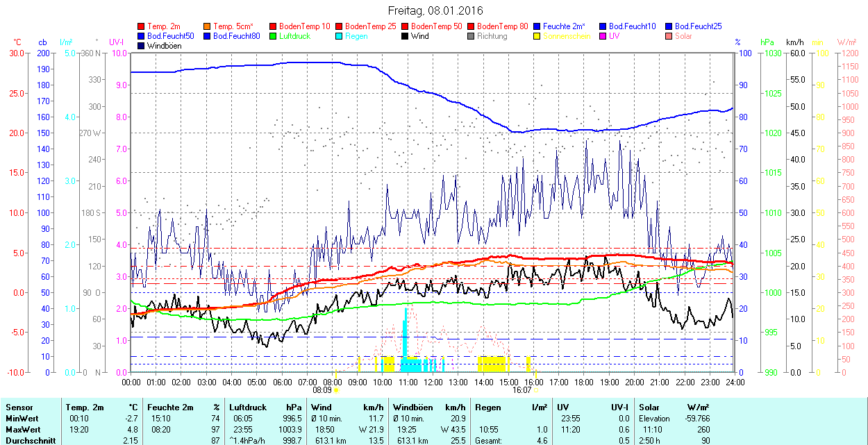Viewport: 868px width, 445px height.
Task: Click the magenta UV legend square
Action: point(603,36)
